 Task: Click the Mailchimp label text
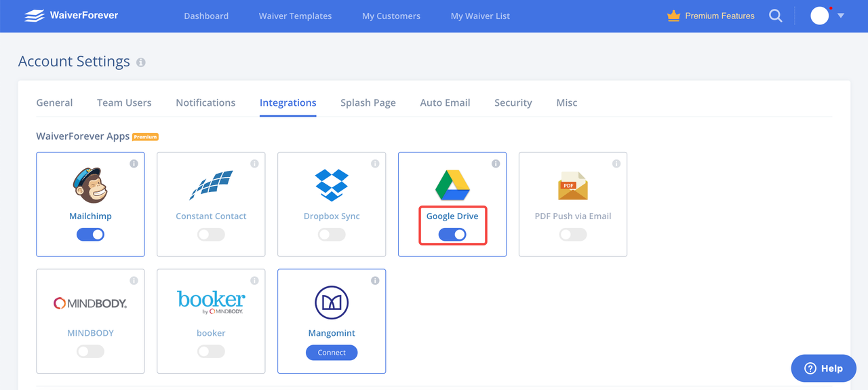[x=90, y=216]
